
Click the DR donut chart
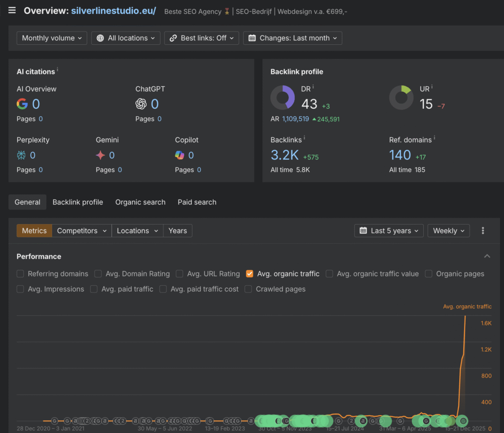point(283,98)
